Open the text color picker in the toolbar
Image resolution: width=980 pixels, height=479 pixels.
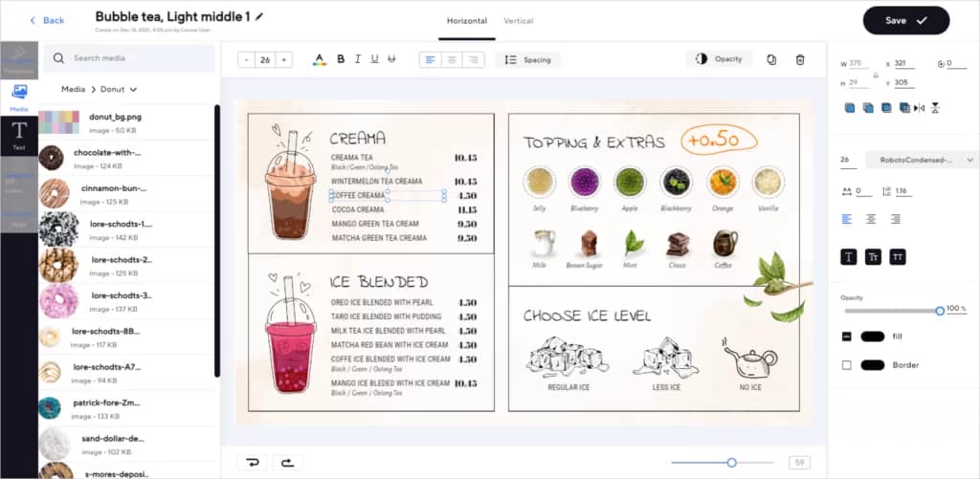[x=320, y=59]
